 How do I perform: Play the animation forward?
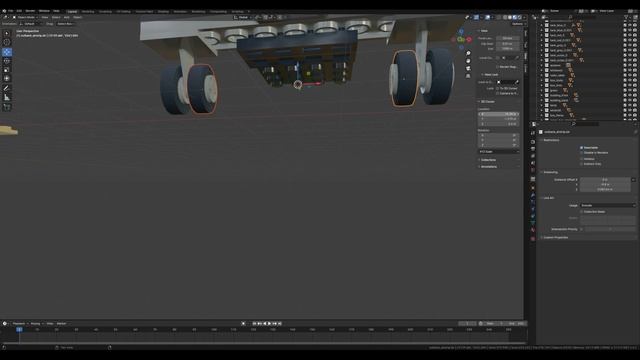[269, 323]
